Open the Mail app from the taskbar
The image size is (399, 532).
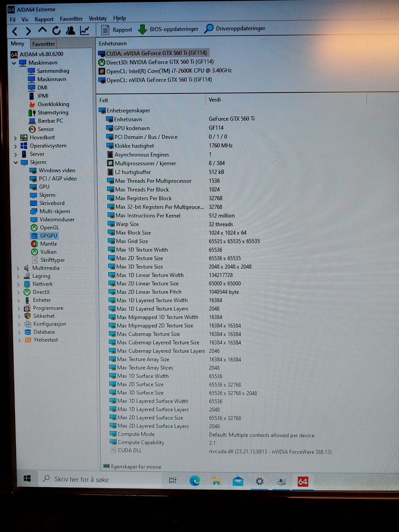tap(238, 481)
